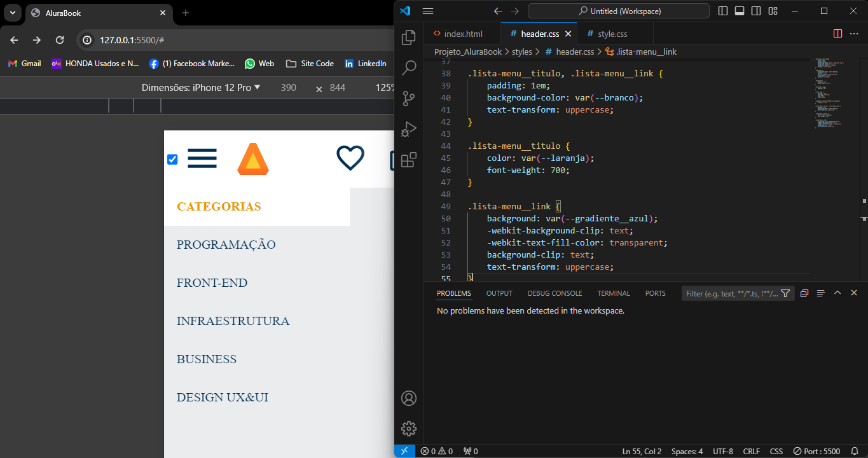Switch to the PORTS panel tab
The width and height of the screenshot is (868, 458).
coord(655,293)
